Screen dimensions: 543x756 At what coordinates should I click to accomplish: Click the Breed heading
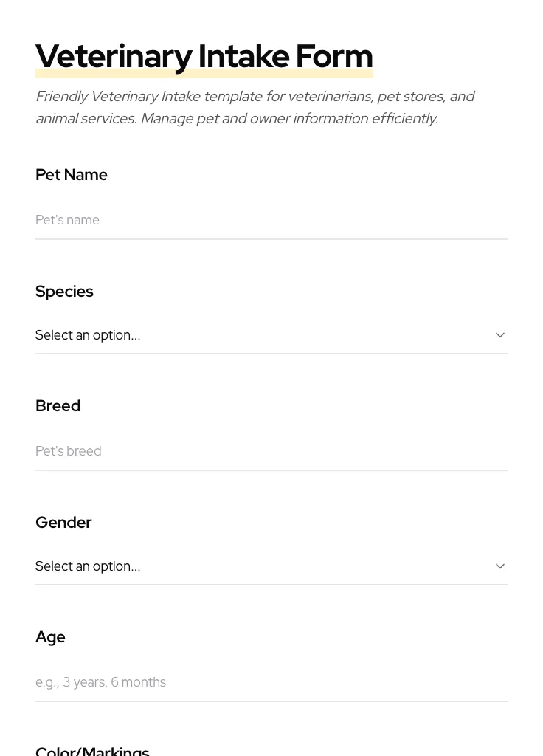(x=58, y=406)
